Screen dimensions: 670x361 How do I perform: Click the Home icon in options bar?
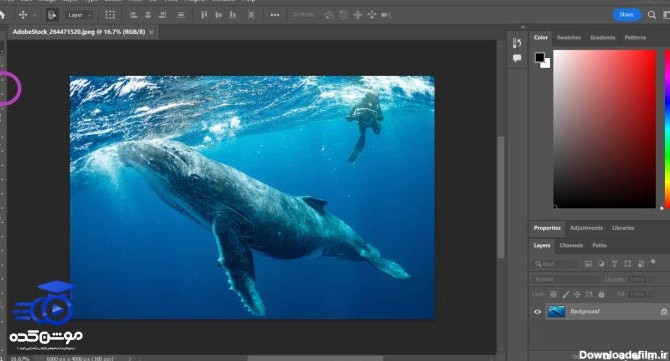[2, 15]
